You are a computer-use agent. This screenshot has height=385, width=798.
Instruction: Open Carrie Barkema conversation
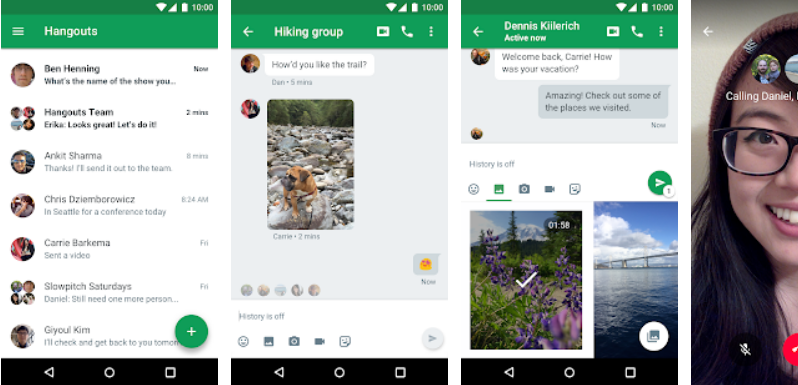(109, 249)
